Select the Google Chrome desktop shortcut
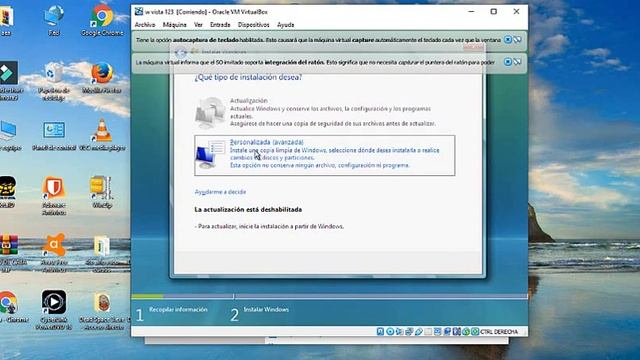 point(102,20)
